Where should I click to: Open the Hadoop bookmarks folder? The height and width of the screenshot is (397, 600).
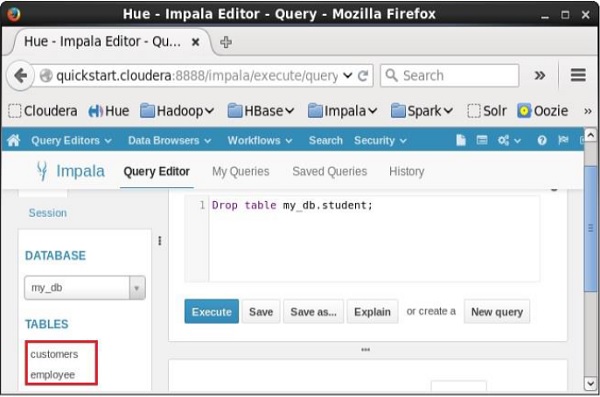pos(177,111)
